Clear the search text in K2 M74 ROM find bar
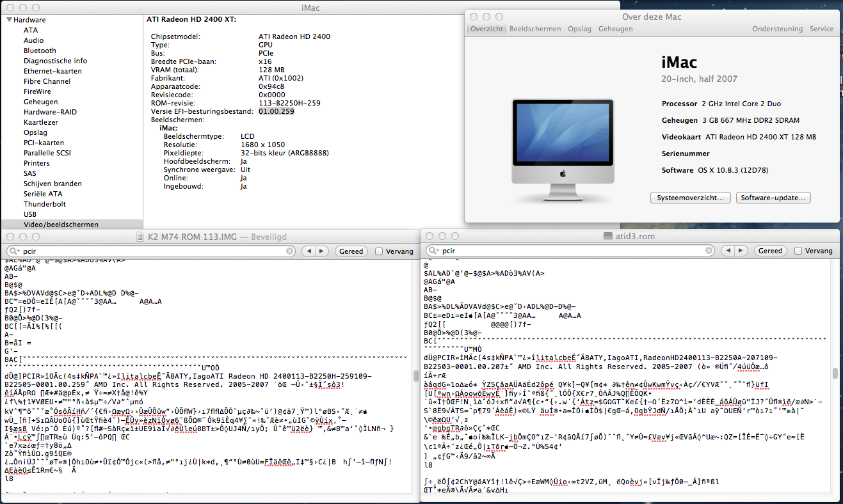This screenshot has height=504, width=843. pos(290,251)
